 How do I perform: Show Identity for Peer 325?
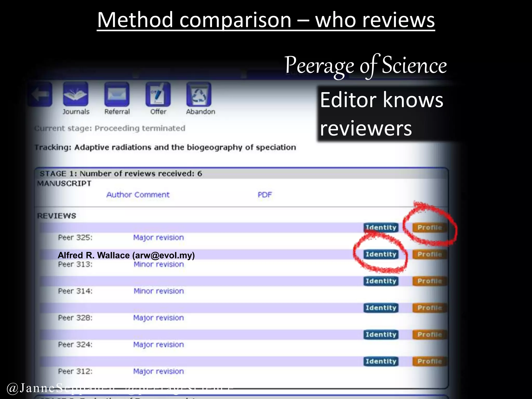click(x=381, y=227)
